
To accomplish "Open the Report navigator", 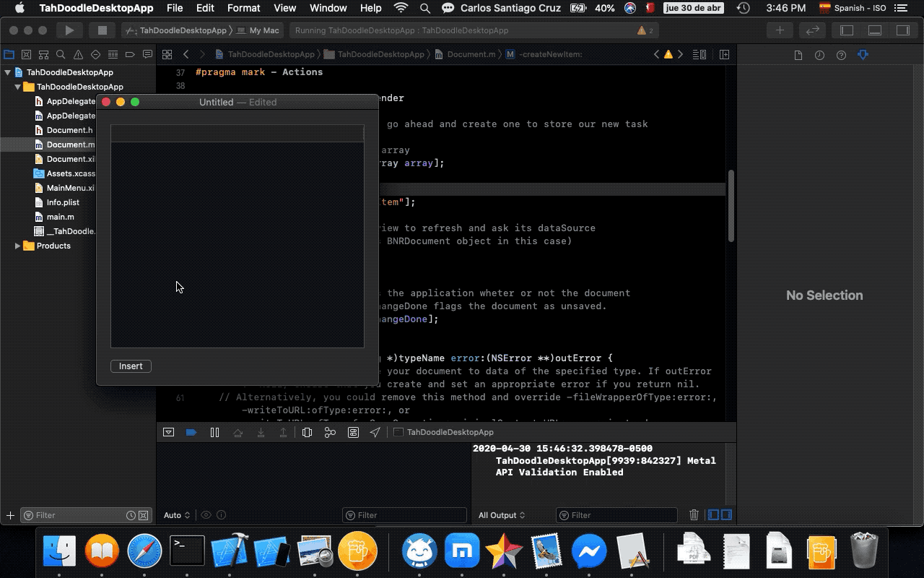I will [x=148, y=54].
